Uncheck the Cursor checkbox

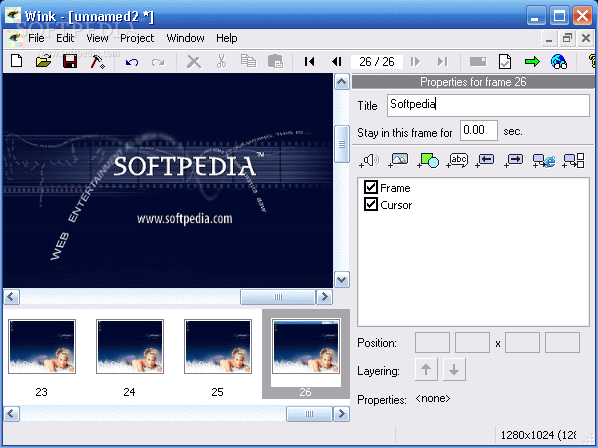[371, 204]
